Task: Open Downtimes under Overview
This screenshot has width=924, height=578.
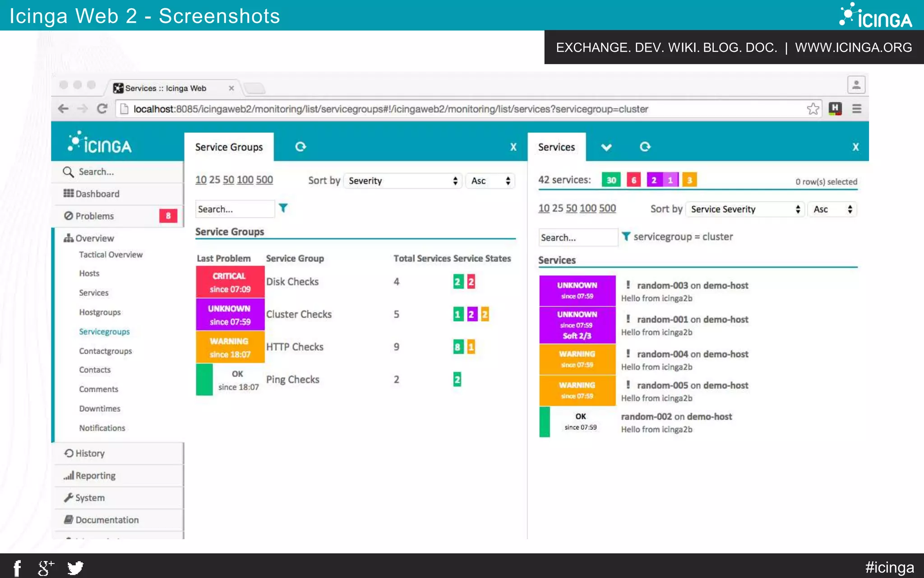Action: click(100, 409)
